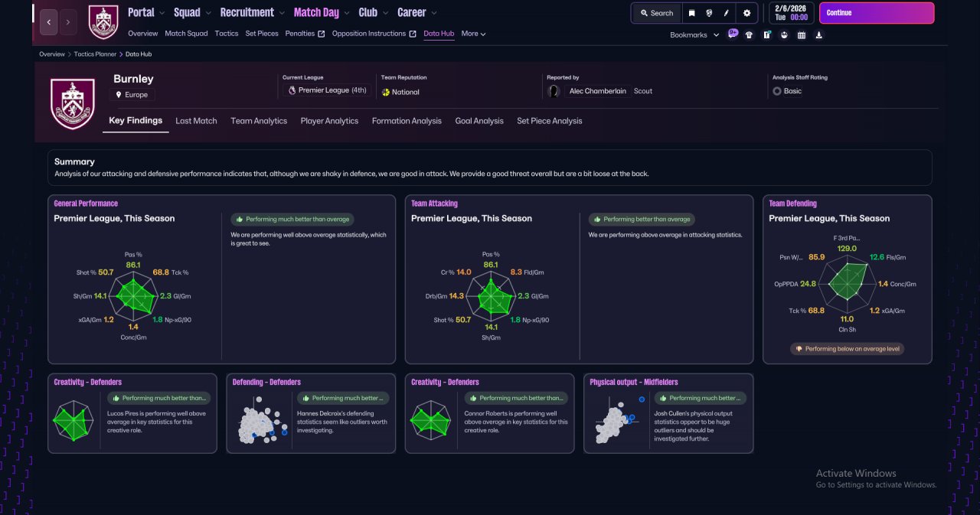The height and width of the screenshot is (515, 980).
Task: Open the shirt squad shortcut icon
Action: [x=749, y=34]
